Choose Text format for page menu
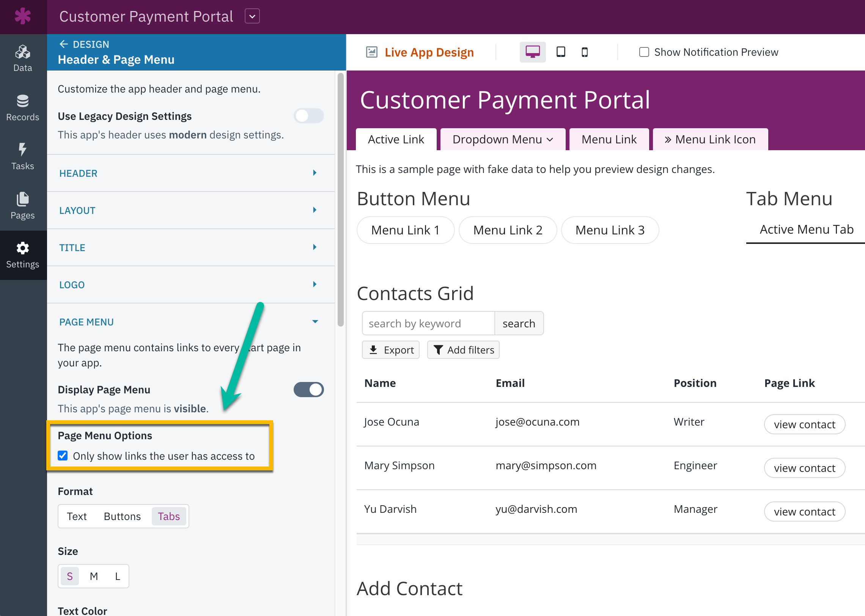This screenshot has height=616, width=865. point(77,516)
